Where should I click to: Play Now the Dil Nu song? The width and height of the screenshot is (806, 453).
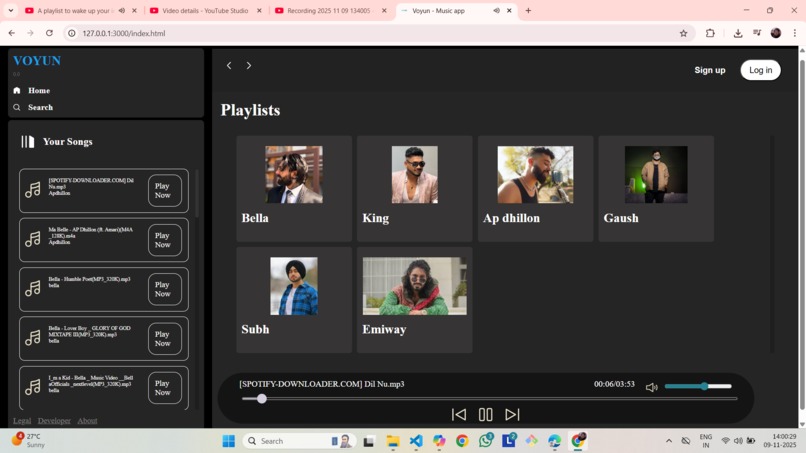click(164, 191)
